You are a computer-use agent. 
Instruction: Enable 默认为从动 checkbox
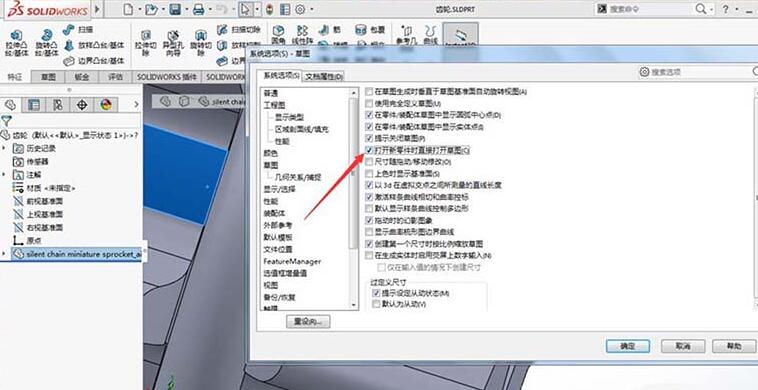pos(376,304)
